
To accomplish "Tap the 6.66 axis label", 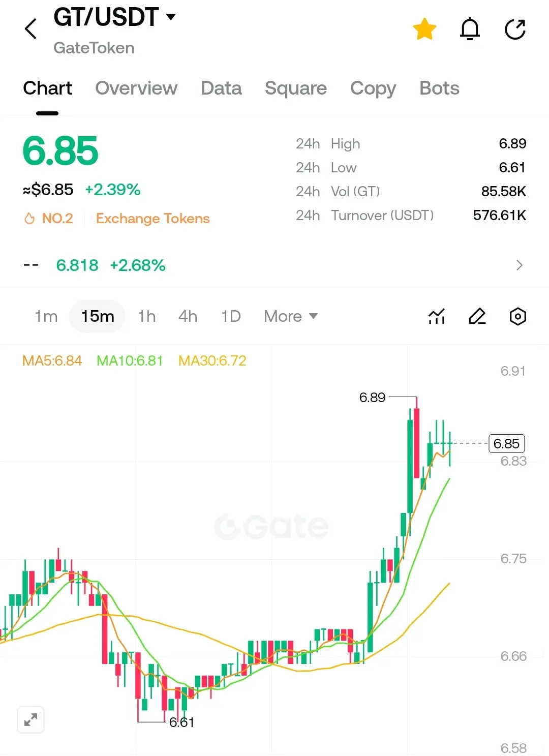I will (513, 656).
